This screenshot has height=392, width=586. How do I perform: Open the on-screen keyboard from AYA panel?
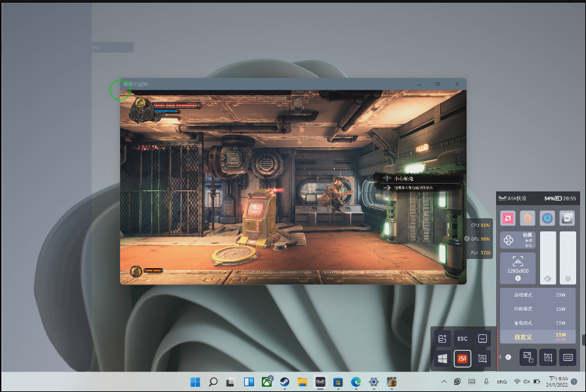coord(568,357)
